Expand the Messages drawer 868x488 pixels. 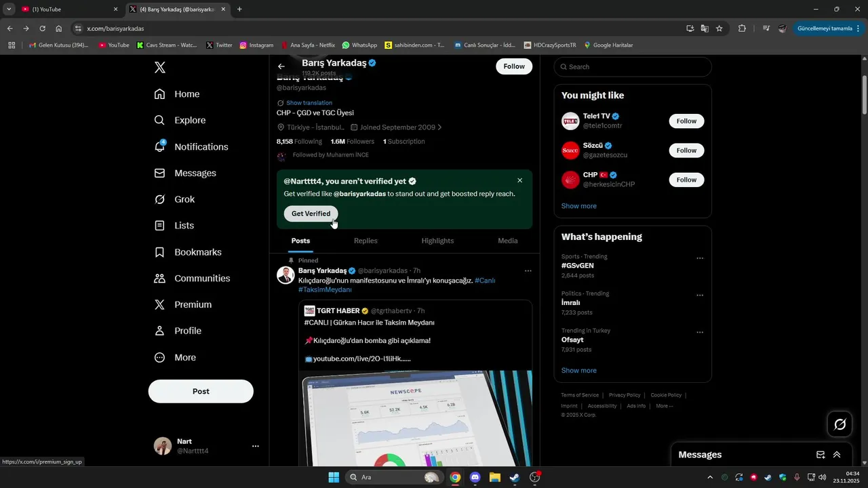coord(837,455)
